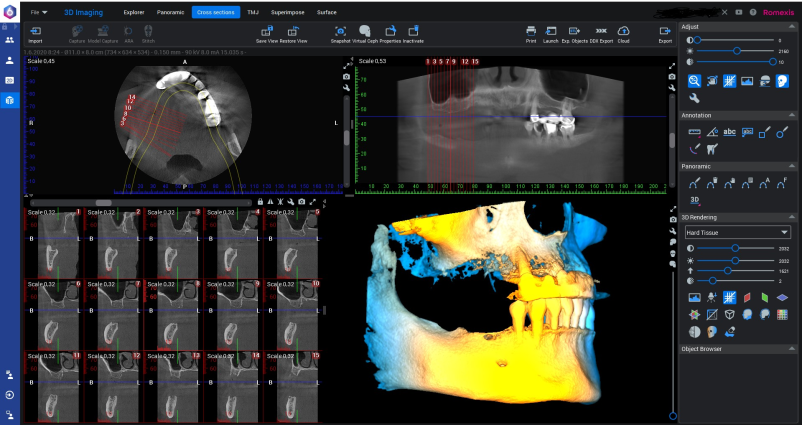
Task: Click the panoramic curve A tool
Action: (x=764, y=183)
